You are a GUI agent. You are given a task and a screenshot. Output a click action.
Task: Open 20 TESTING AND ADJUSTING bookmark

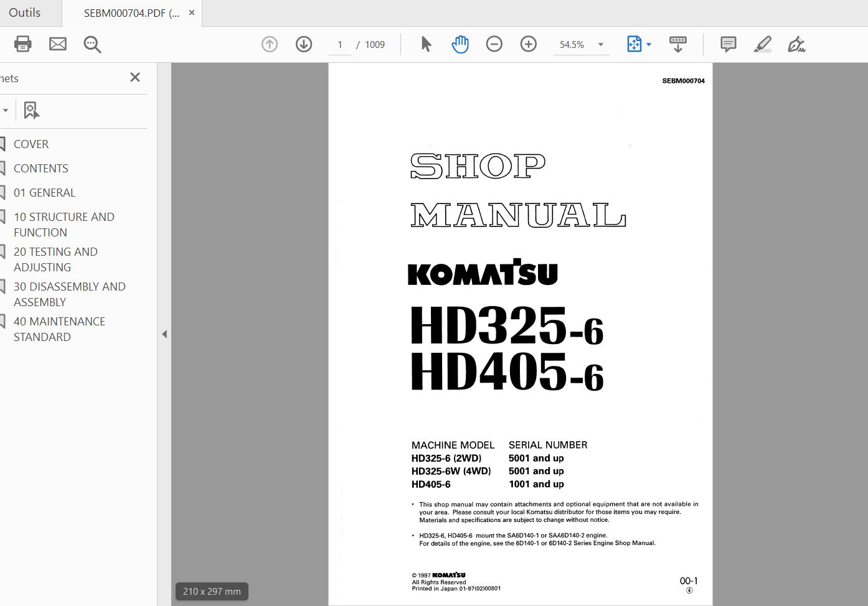tap(55, 259)
